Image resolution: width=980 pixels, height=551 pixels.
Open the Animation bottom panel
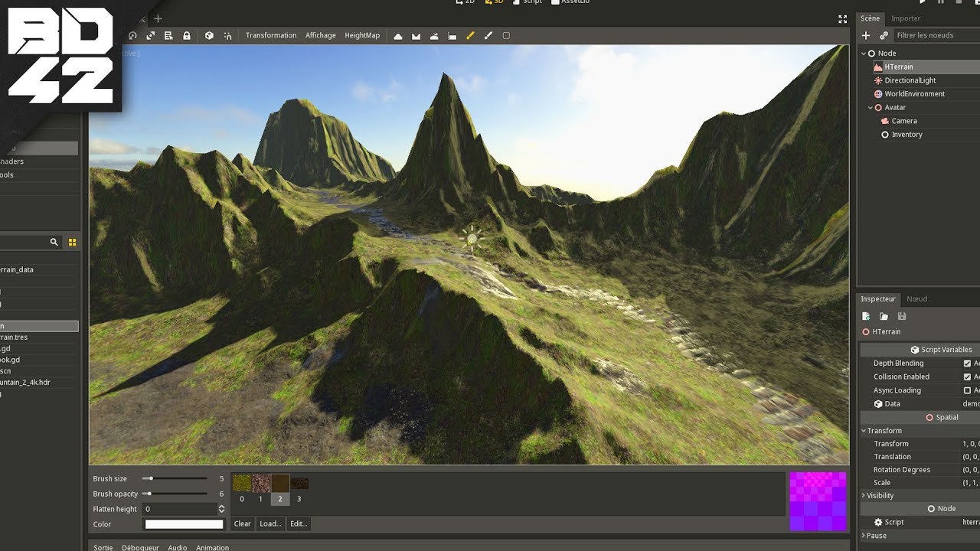tap(212, 547)
